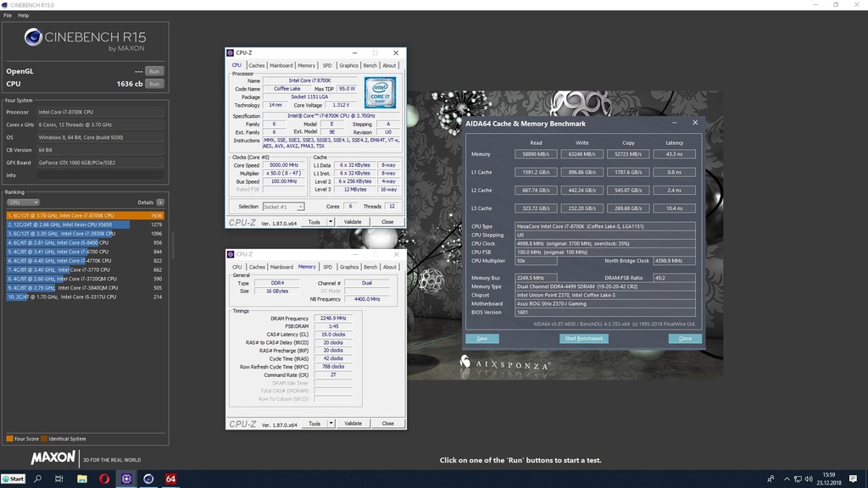Open the ranking CPU dropdown
The image size is (868, 488).
(23, 202)
